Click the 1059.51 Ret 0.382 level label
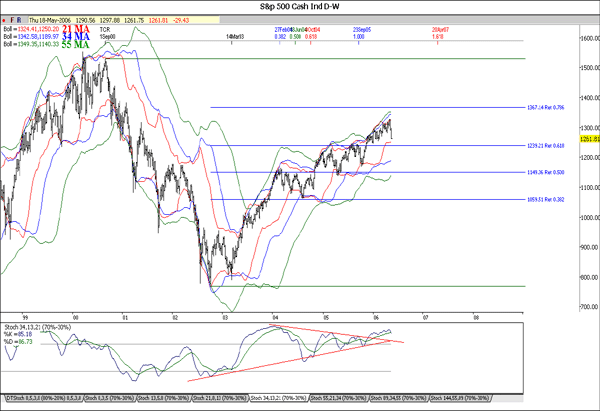 tap(546, 199)
